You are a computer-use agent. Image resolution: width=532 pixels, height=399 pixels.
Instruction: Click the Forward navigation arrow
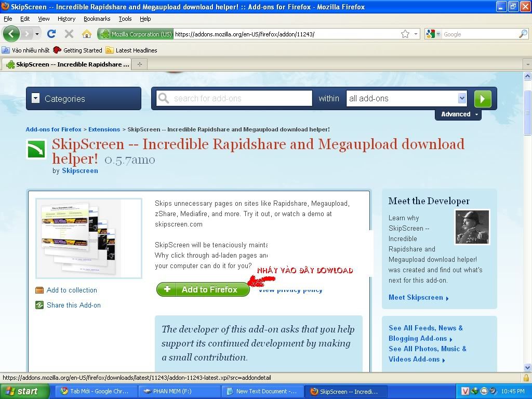click(x=26, y=34)
